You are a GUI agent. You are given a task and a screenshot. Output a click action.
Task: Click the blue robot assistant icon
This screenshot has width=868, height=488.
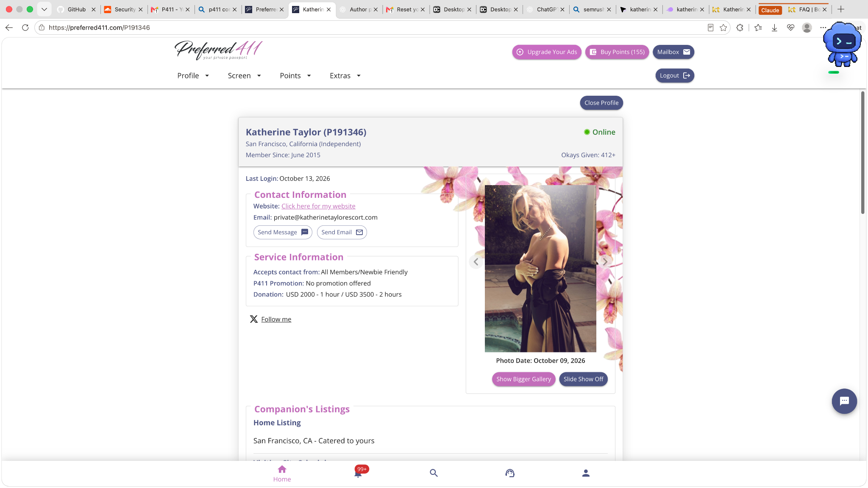pyautogui.click(x=842, y=45)
